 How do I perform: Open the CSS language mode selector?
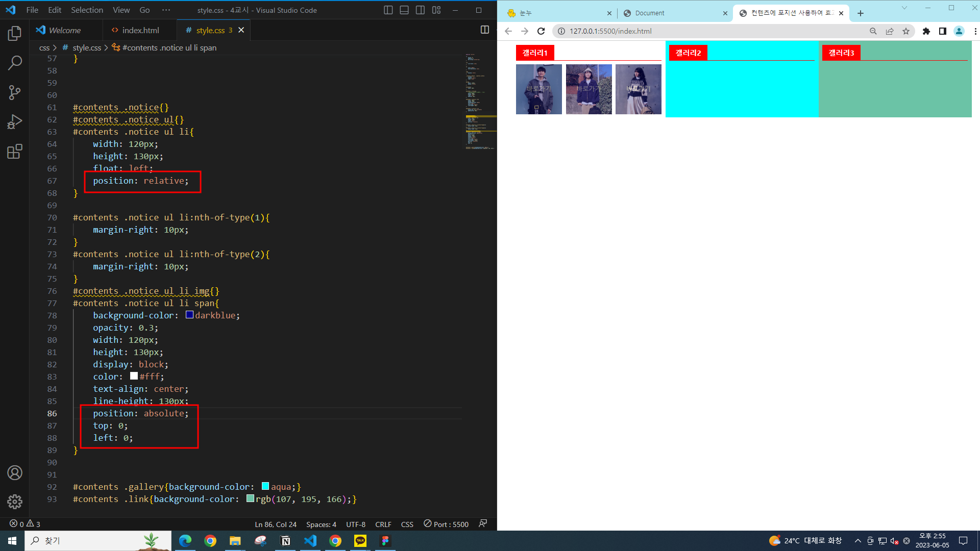coord(407,524)
